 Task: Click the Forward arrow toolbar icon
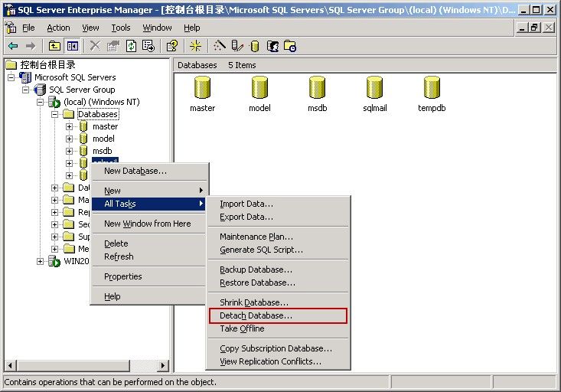(31, 46)
